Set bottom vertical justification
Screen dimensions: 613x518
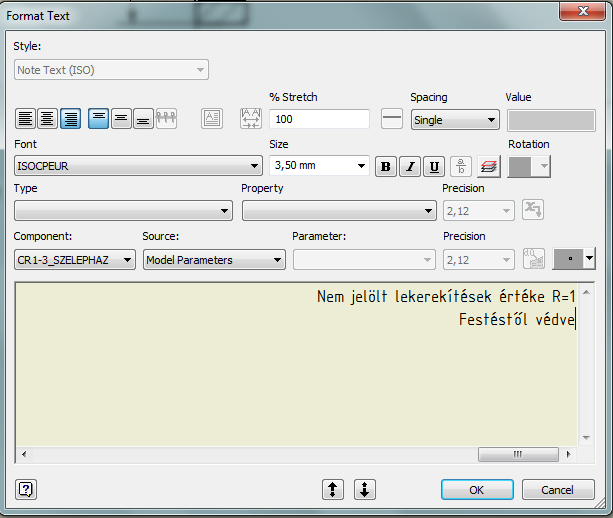[x=143, y=118]
